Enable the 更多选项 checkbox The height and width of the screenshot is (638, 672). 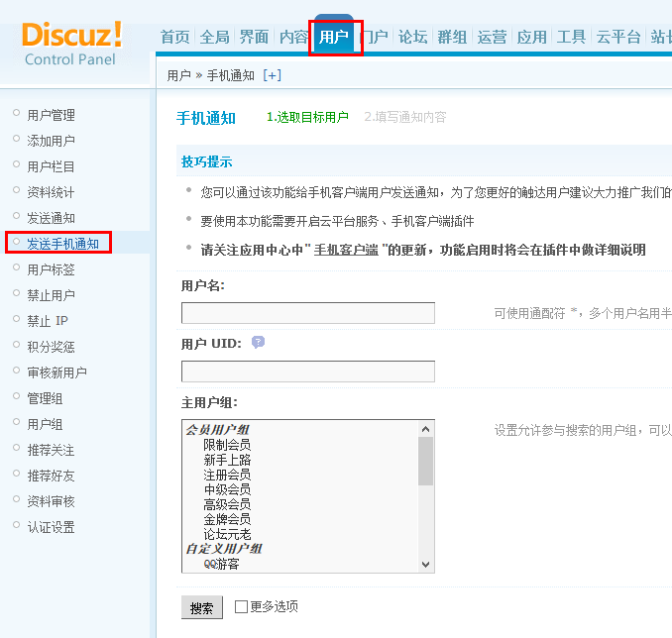(x=241, y=606)
